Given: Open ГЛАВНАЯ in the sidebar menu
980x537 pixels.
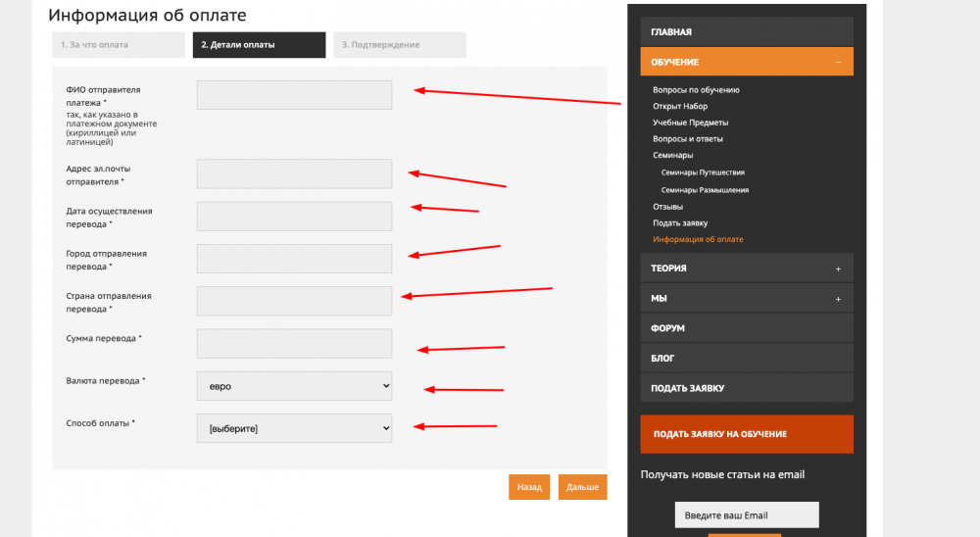Looking at the screenshot, I should (746, 32).
